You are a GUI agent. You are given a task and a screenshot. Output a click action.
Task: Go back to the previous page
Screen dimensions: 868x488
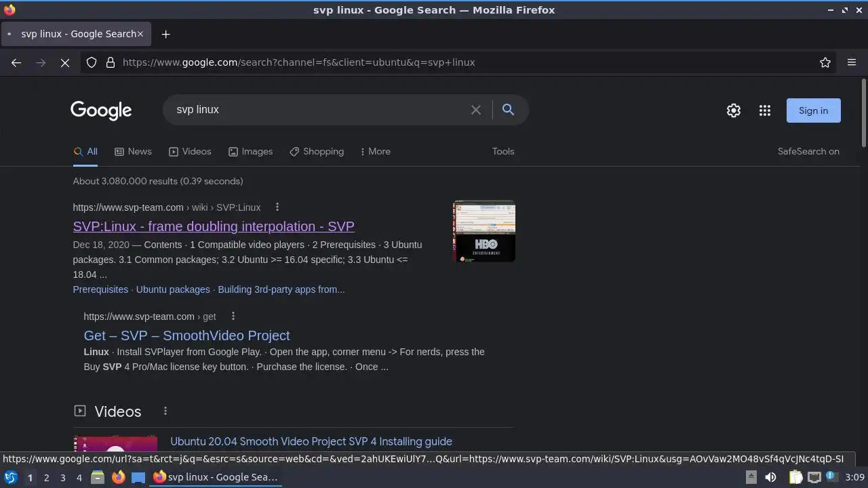[16, 62]
